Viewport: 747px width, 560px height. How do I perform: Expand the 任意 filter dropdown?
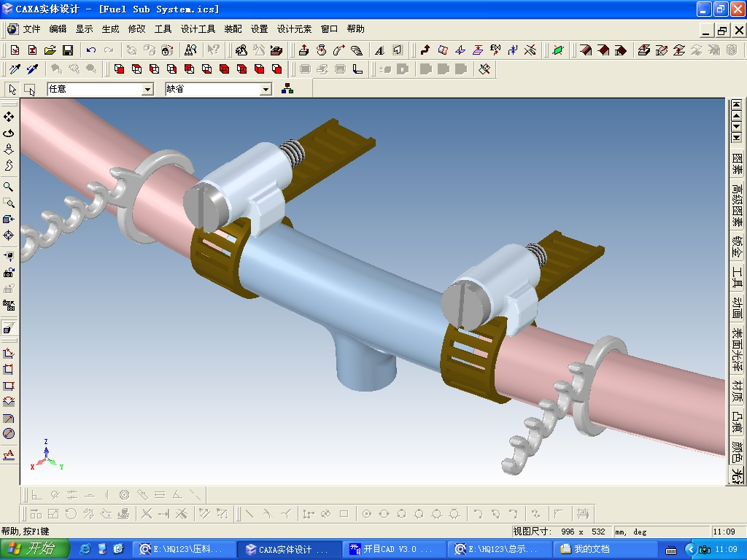click(147, 89)
